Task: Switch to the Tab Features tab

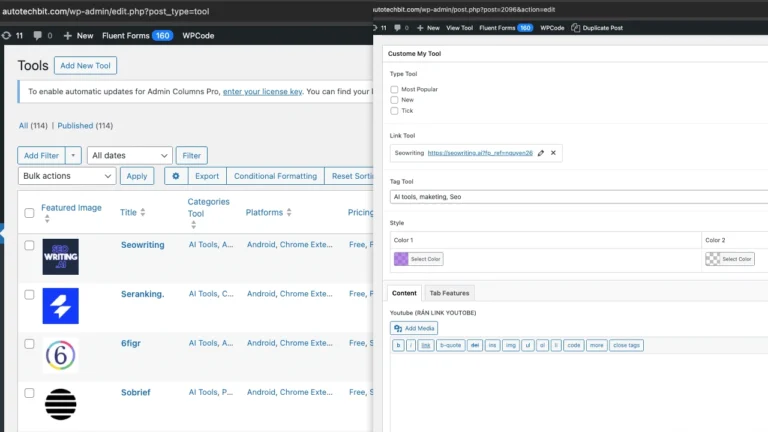Action: point(449,293)
